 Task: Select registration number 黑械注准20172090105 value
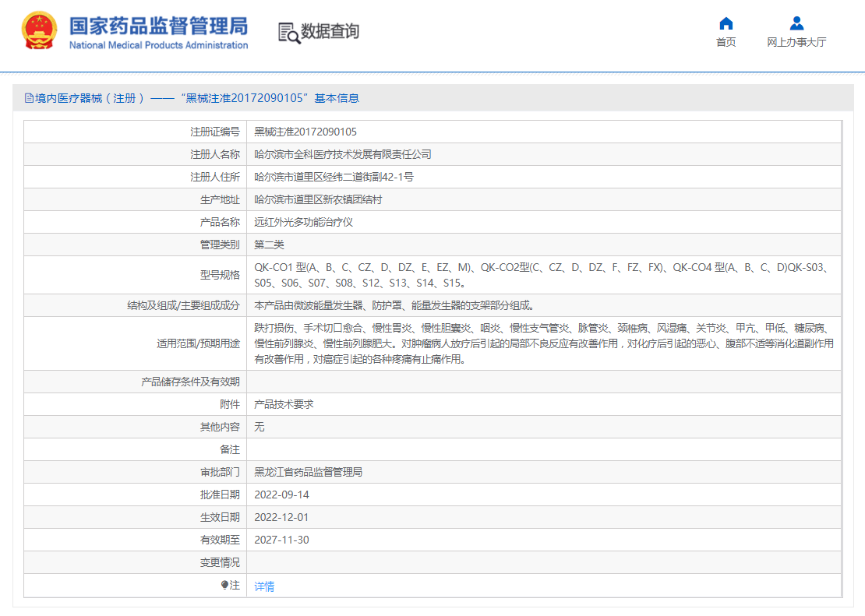(305, 132)
